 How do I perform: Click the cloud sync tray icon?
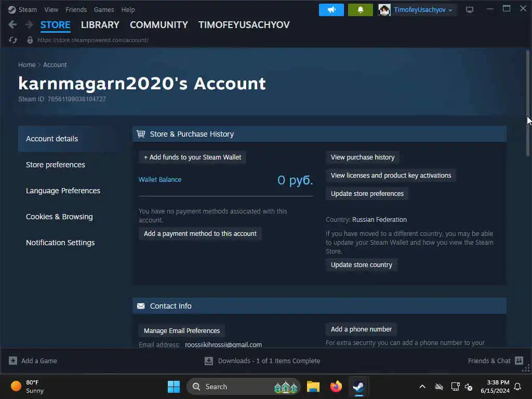(x=438, y=387)
